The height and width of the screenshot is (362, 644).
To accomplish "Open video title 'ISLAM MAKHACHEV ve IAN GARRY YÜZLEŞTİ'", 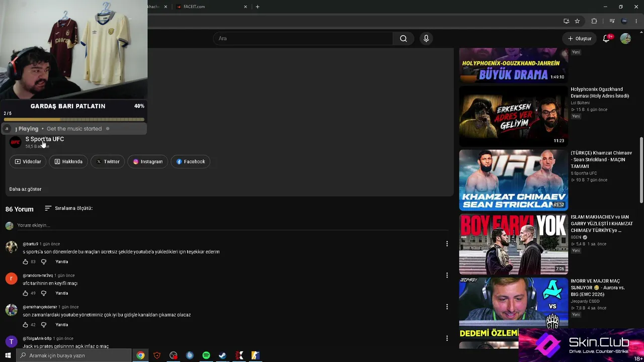I will coord(602,224).
